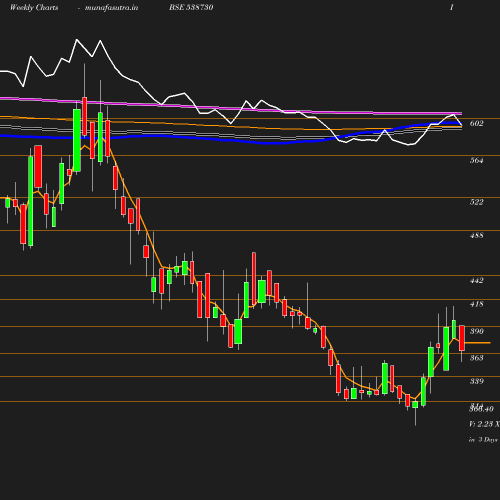This screenshot has height=500, width=500.
Task: Click the 'BSE 538730' symbol text
Action: pyautogui.click(x=191, y=7)
